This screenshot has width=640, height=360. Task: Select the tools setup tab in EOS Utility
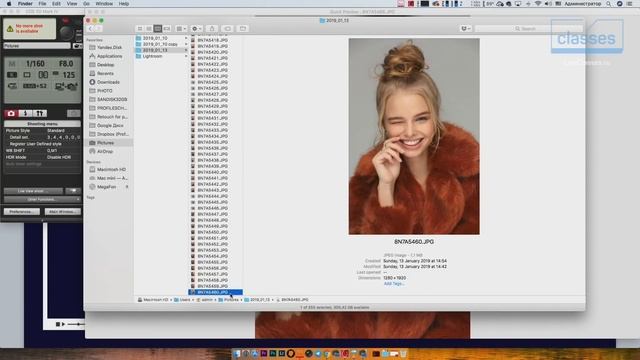40,113
